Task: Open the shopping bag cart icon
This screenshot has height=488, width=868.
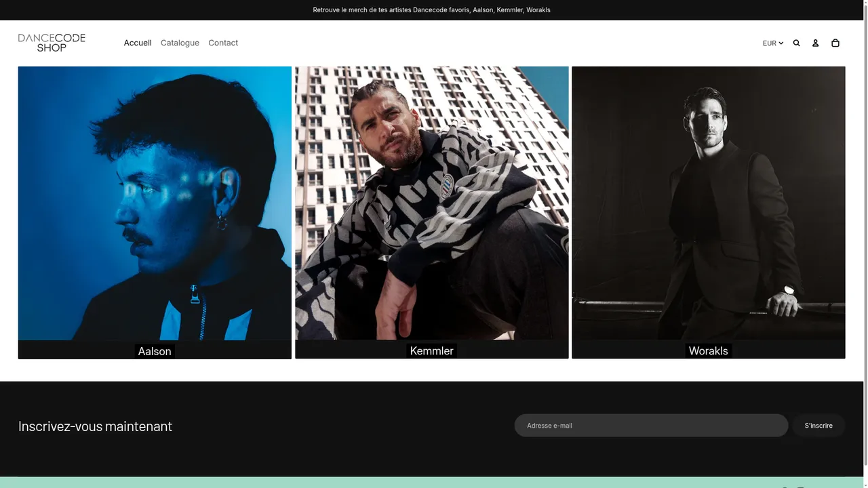Action: tap(835, 43)
